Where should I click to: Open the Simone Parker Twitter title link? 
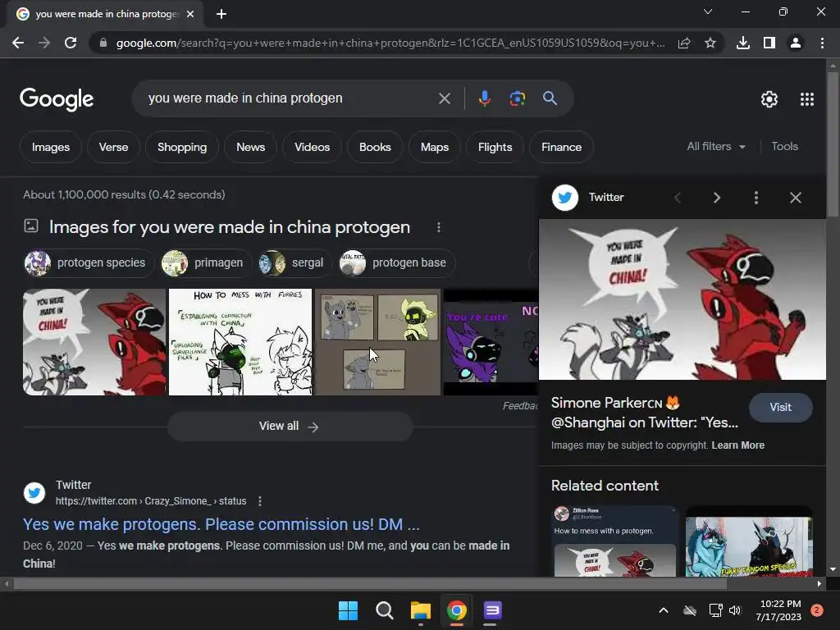[645, 413]
